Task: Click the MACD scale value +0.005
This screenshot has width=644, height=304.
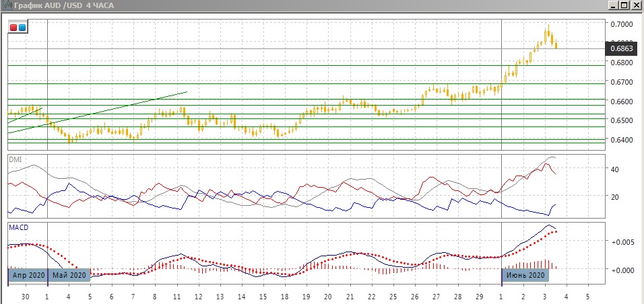Action: 621,241
